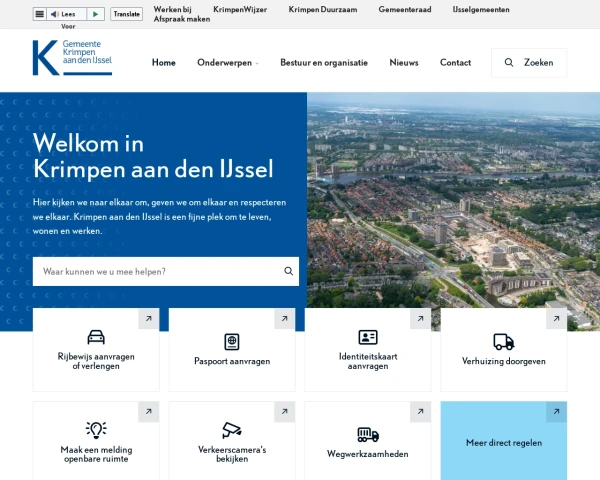The width and height of the screenshot is (600, 480).
Task: Click the lightbulb icon for Maak een melding
Action: (x=96, y=430)
